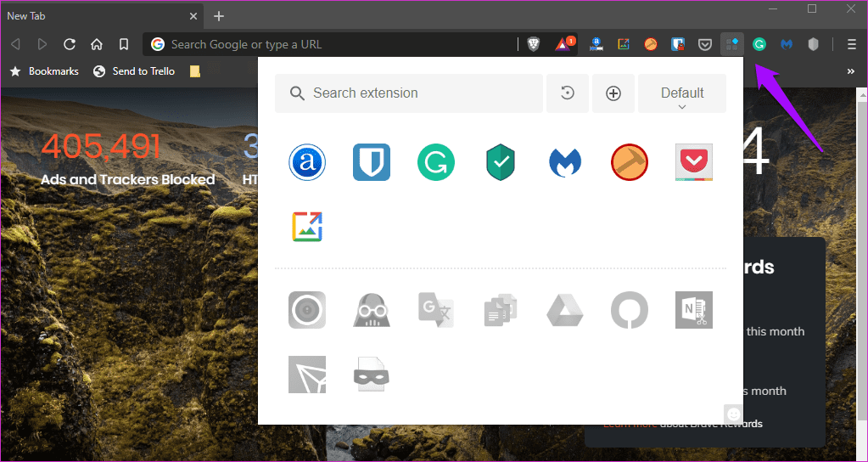868x462 pixels.
Task: Enable the disabled Dark Reader extension
Action: click(x=372, y=310)
